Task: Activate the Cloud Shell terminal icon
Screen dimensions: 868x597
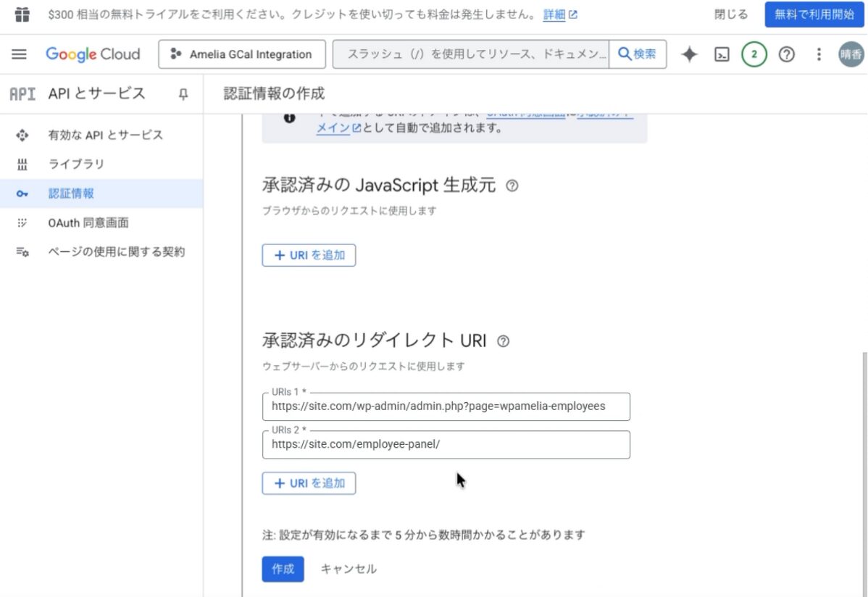Action: pos(722,54)
